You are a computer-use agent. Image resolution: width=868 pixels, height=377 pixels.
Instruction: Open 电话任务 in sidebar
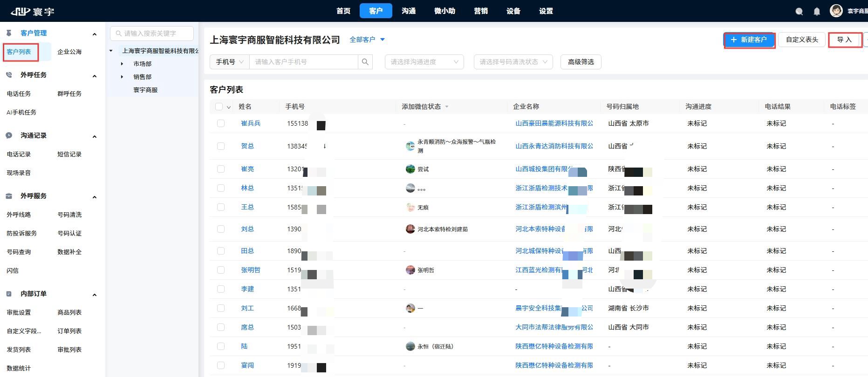(x=19, y=94)
